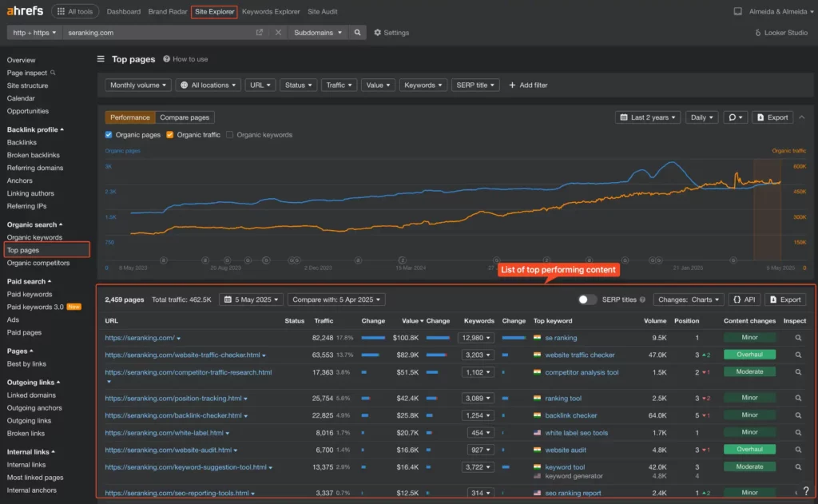The width and height of the screenshot is (818, 504).
Task: Click the hamburger menu beside Top pages
Action: (101, 59)
